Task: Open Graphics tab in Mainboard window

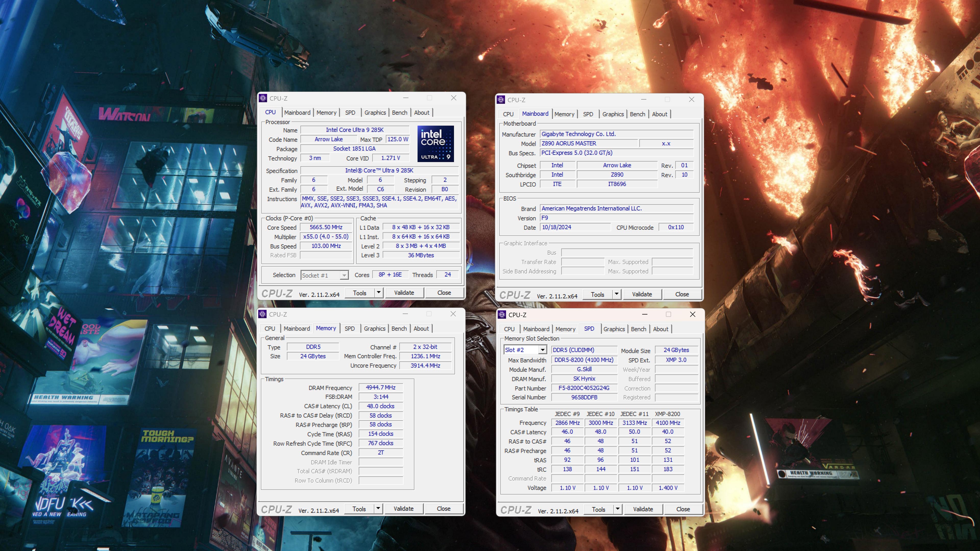Action: tap(613, 114)
